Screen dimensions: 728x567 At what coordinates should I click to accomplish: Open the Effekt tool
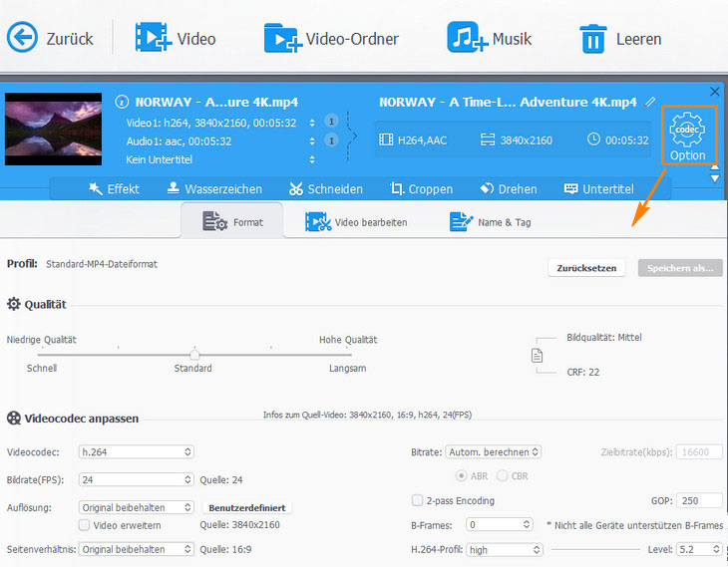(114, 188)
